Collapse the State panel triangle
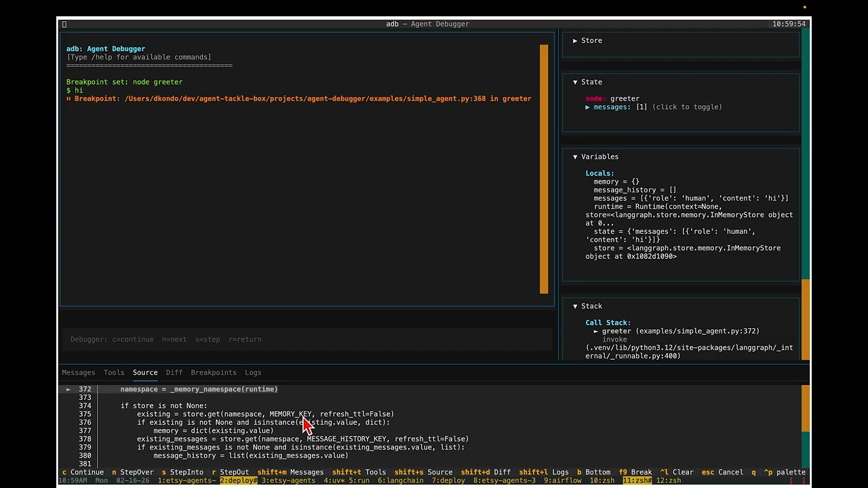Screen dimensions: 868x488 click(575, 82)
